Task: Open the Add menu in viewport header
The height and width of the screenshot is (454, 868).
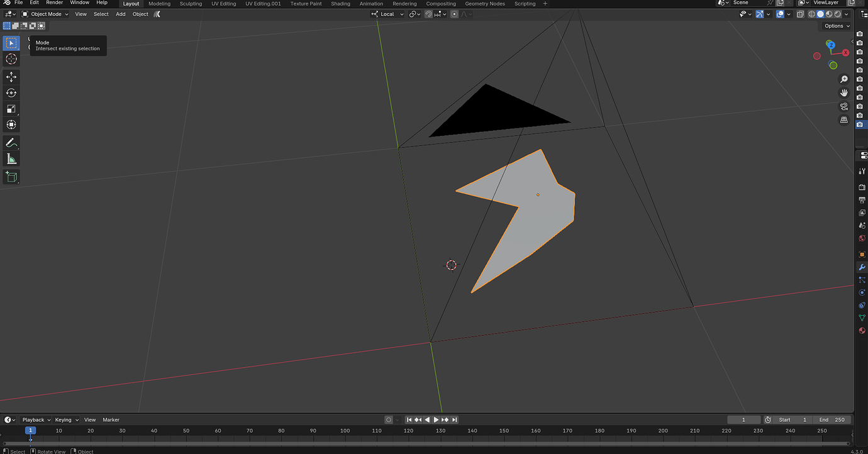Action: tap(120, 14)
